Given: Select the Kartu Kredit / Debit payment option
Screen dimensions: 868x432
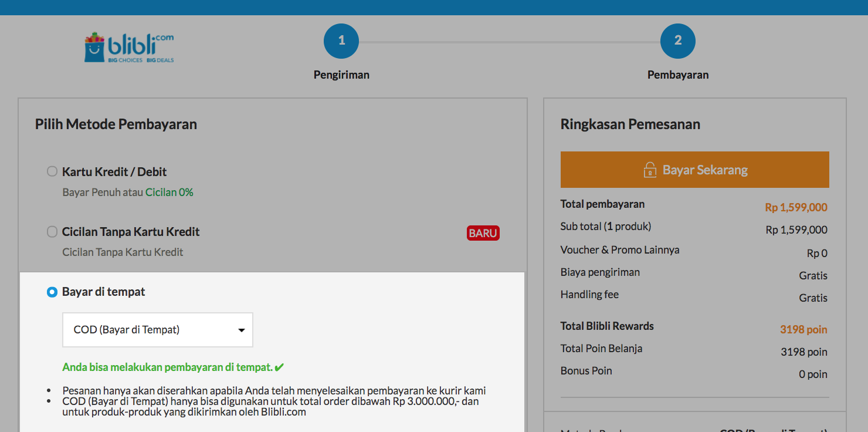Looking at the screenshot, I should pyautogui.click(x=52, y=171).
